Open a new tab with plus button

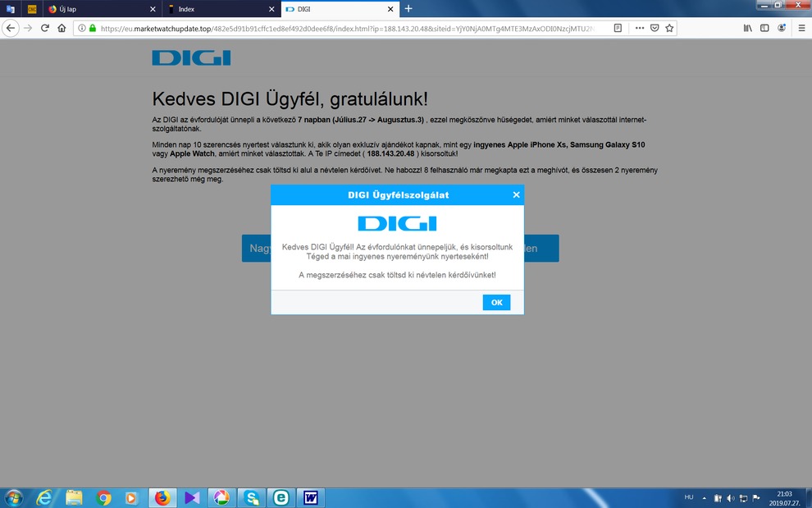(408, 9)
